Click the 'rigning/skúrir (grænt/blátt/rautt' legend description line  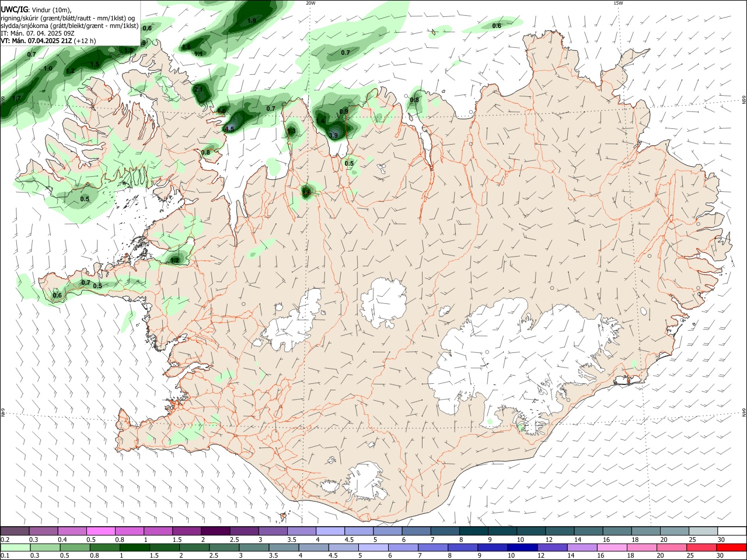pos(68,17)
